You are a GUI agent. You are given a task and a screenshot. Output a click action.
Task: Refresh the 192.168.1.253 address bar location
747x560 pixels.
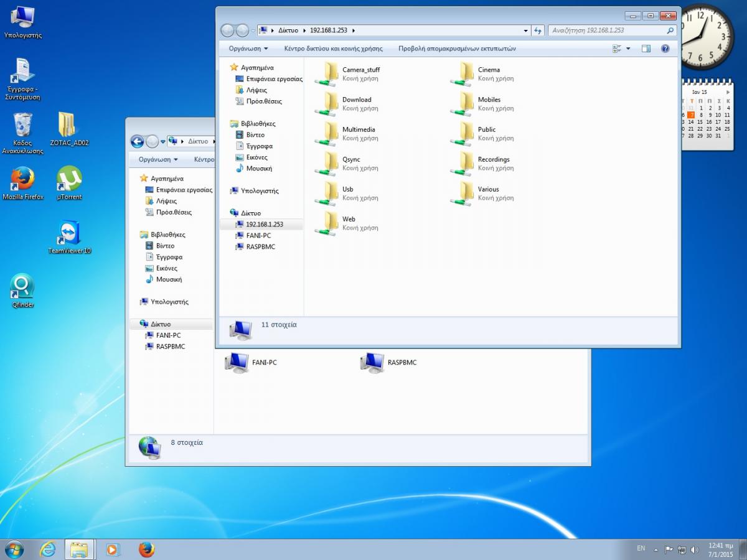coord(538,30)
